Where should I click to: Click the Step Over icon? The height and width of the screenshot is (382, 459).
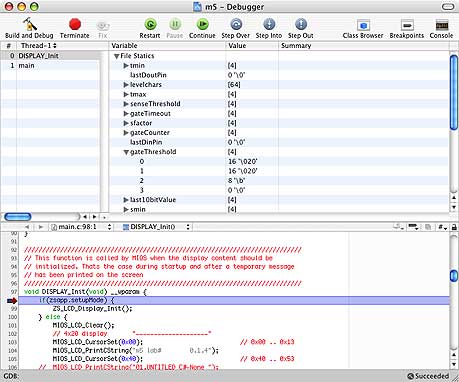[x=236, y=24]
